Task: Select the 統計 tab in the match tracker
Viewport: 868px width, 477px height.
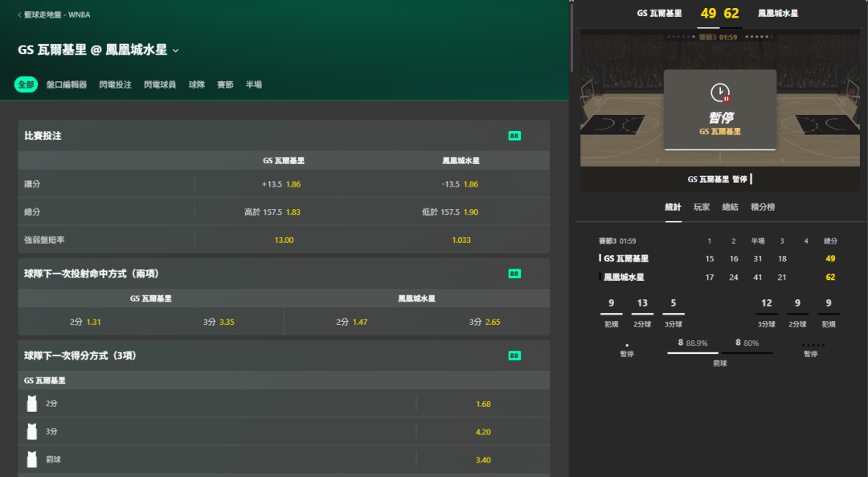Action: 674,208
